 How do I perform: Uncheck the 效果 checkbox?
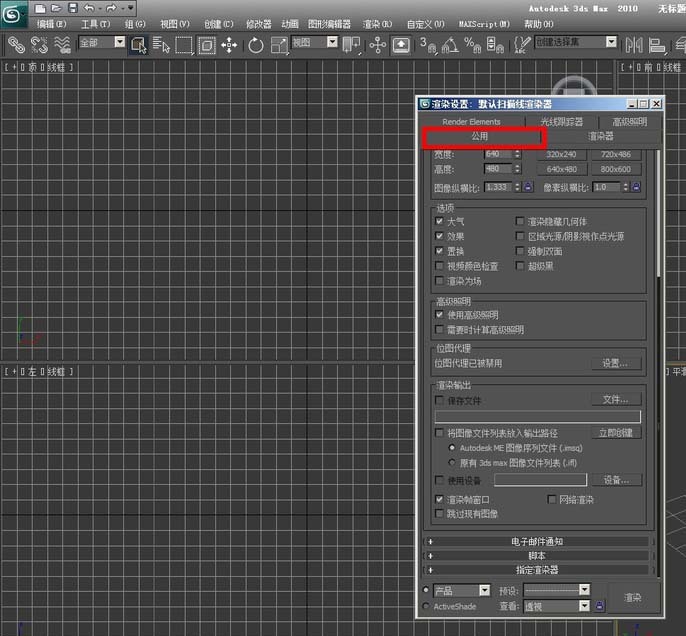(x=439, y=236)
